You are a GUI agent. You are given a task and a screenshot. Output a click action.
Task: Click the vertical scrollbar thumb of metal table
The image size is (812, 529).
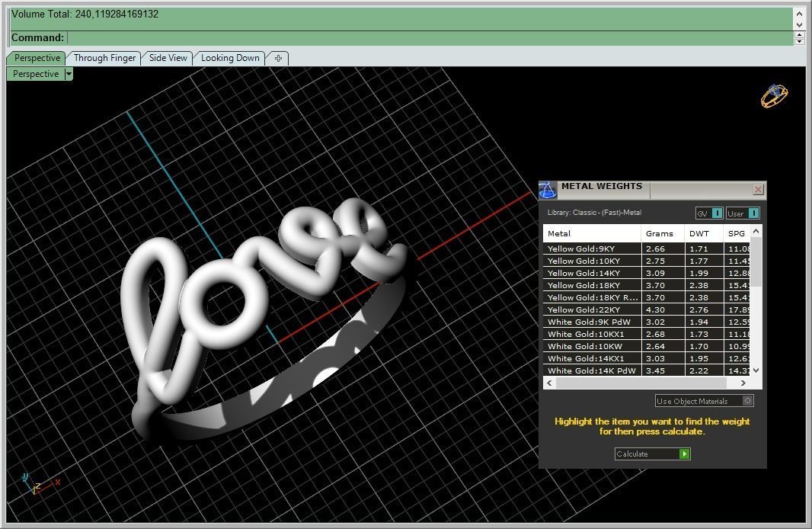click(x=756, y=262)
